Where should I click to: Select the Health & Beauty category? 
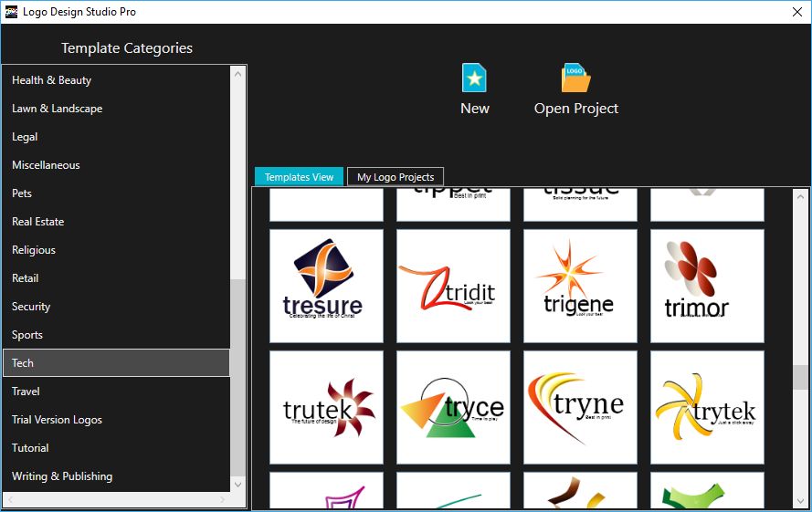51,80
